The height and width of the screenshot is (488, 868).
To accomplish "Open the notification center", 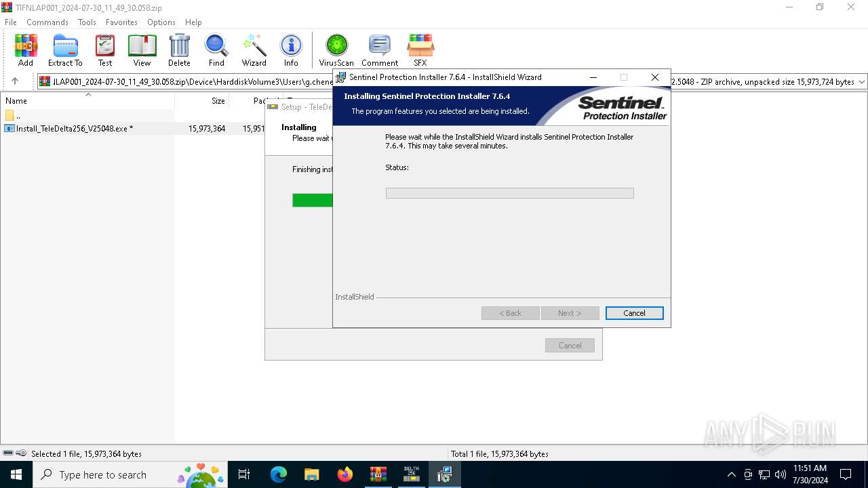I will pos(846,474).
